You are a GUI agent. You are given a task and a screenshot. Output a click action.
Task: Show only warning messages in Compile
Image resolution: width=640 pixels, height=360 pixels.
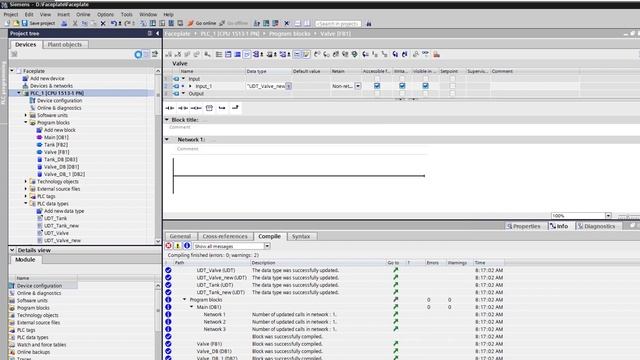point(178,246)
